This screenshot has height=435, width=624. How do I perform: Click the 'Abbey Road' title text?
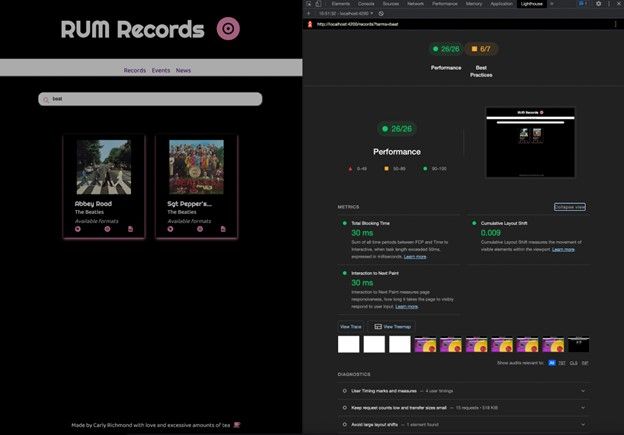click(94, 204)
